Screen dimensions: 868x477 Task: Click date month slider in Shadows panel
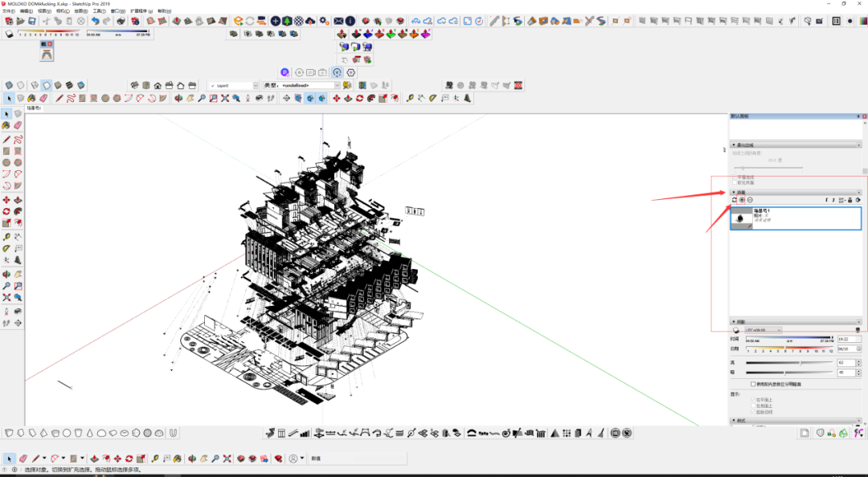789,349
